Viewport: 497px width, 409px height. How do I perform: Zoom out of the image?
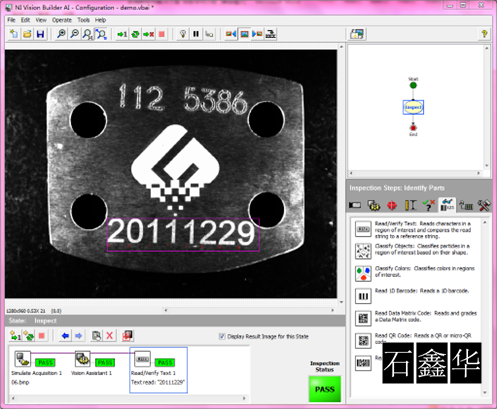pos(74,34)
